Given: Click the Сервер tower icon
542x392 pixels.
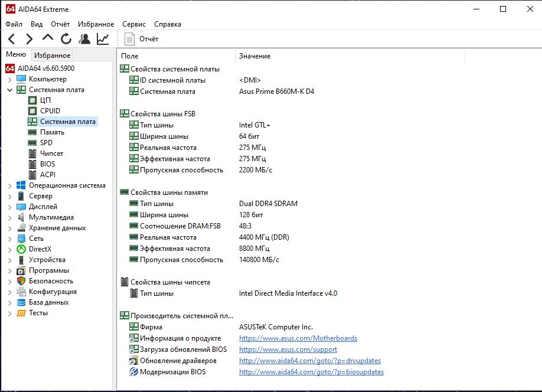Looking at the screenshot, I should 21,196.
